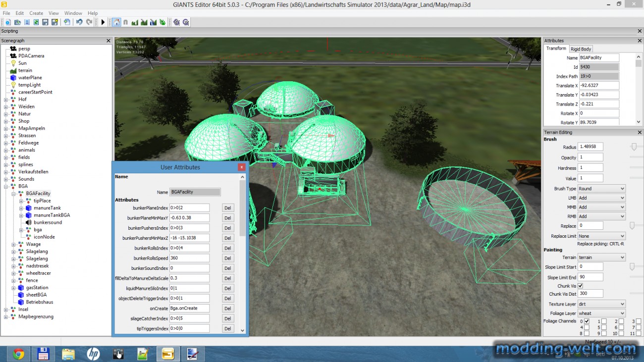The width and height of the screenshot is (644, 362).
Task: Open the Texture Layer dropdown
Action: 601,304
